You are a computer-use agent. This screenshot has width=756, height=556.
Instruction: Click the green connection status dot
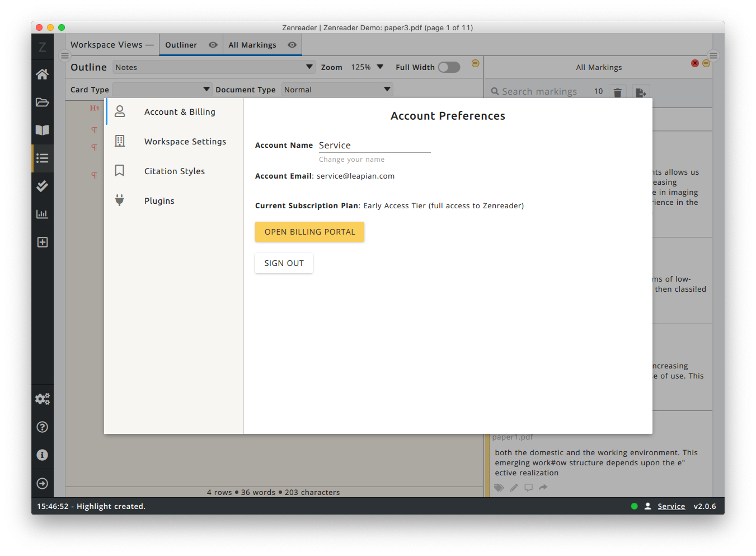(634, 506)
